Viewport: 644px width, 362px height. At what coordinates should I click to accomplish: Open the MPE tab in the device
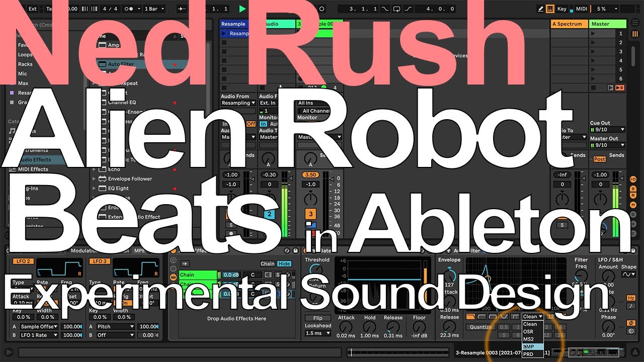coord(139,250)
